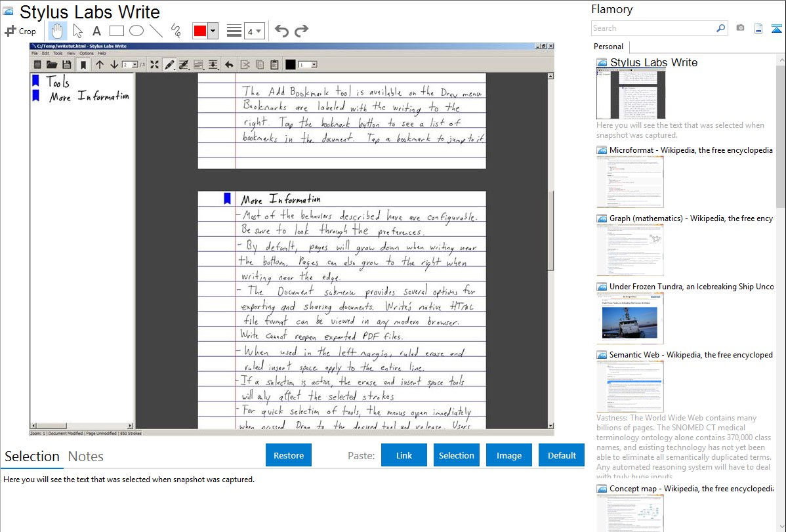Click the bookmark panel horizontal scrollbar
Viewport: 786px width, 532px height.
pos(82,426)
